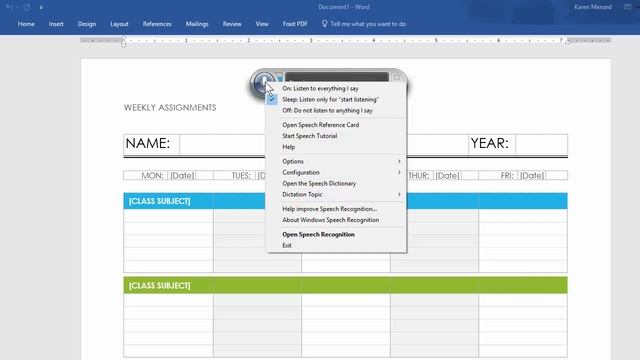Expand the Options submenu
The width and height of the screenshot is (640, 360).
(336, 161)
